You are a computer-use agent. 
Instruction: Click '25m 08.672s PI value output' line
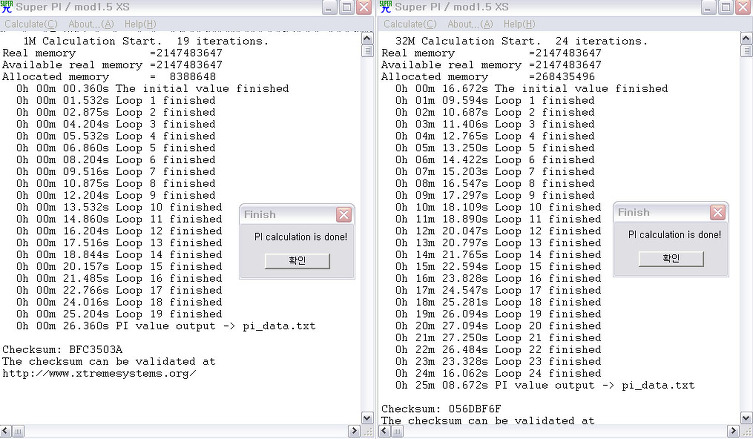[x=545, y=385]
